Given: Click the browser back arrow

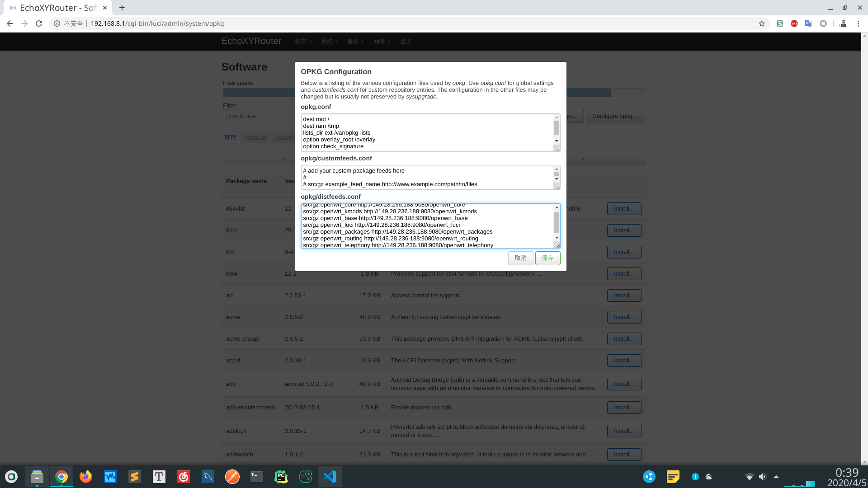Looking at the screenshot, I should 10,23.
